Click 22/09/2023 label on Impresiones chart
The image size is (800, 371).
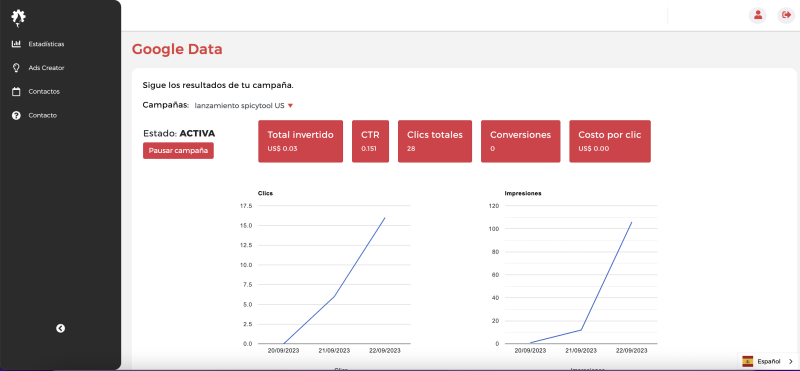(x=632, y=351)
